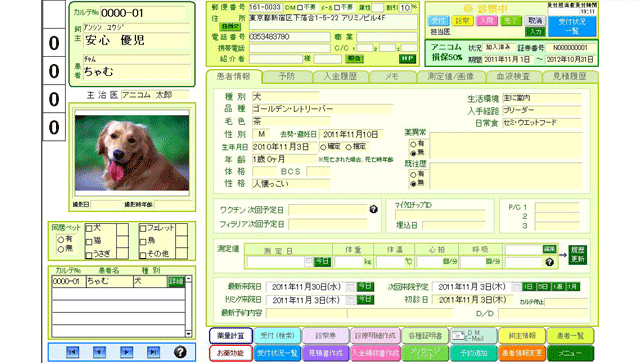Click 詳細 button in patient list row
Screen dimensions: 640x363
coord(176,281)
